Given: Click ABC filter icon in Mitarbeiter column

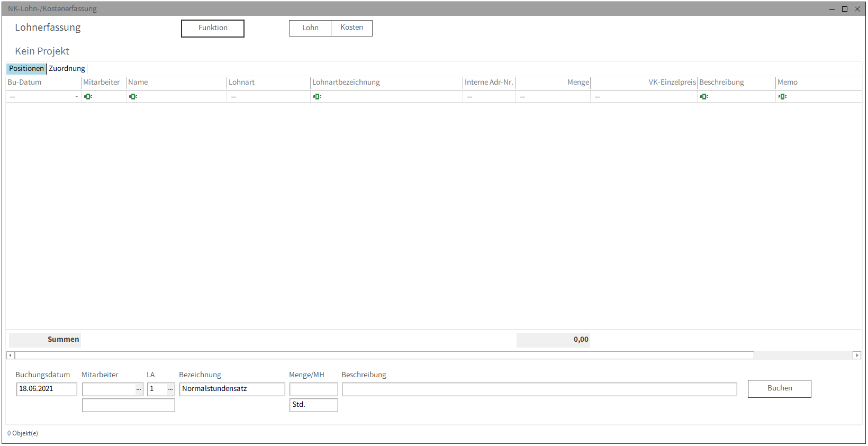Looking at the screenshot, I should click(88, 97).
